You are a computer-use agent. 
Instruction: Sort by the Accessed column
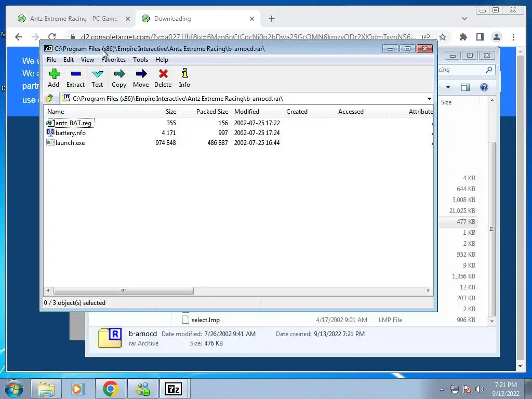pos(361,112)
